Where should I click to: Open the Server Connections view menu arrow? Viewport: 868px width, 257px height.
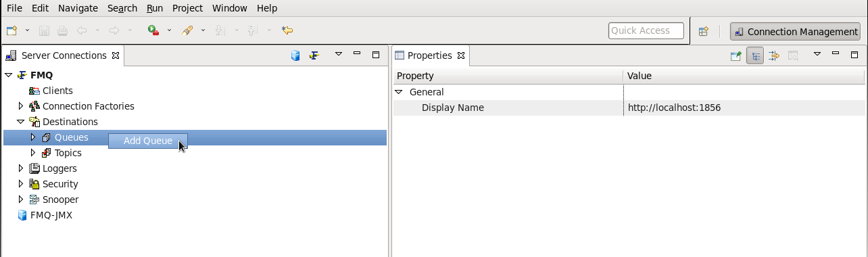(x=339, y=55)
